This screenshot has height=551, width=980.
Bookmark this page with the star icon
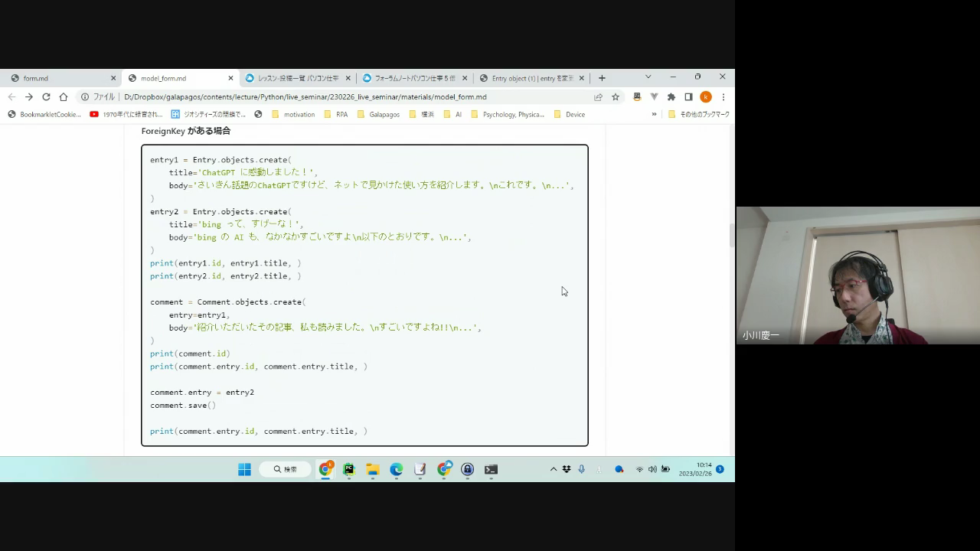(616, 97)
